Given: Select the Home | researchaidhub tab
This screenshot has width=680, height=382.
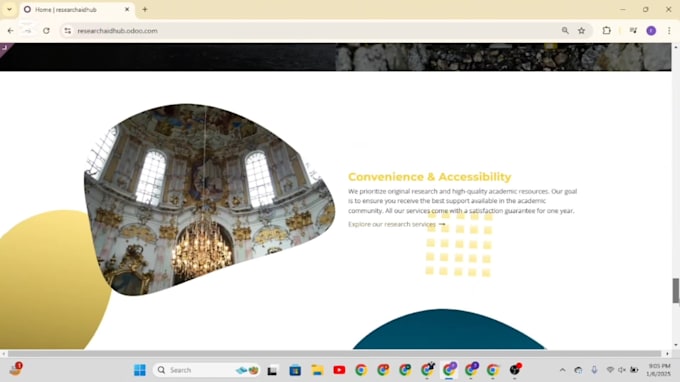Looking at the screenshot, I should (77, 10).
